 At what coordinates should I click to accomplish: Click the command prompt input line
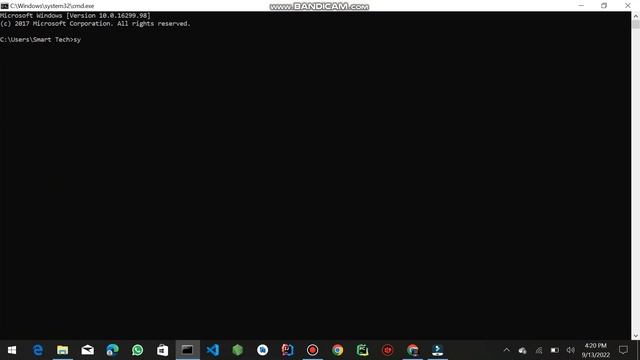40,40
